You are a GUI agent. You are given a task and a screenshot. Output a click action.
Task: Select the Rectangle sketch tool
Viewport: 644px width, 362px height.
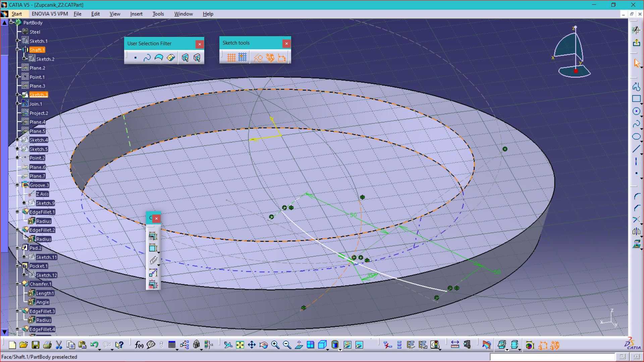pos(636,99)
